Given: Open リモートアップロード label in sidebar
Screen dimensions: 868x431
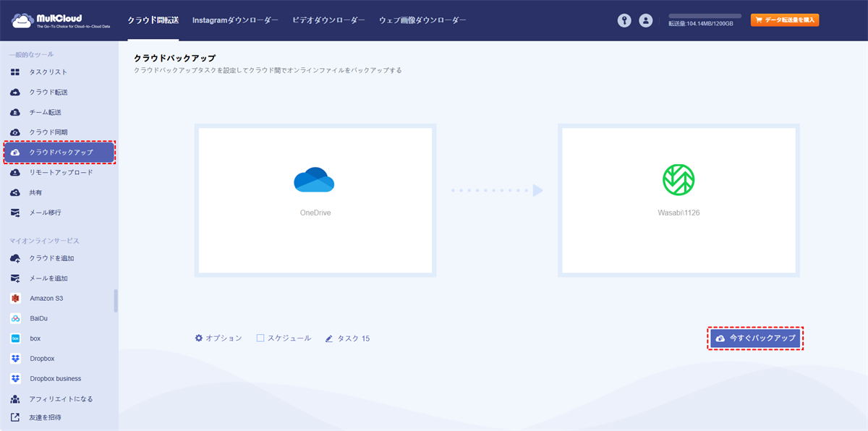Looking at the screenshot, I should pyautogui.click(x=61, y=173).
